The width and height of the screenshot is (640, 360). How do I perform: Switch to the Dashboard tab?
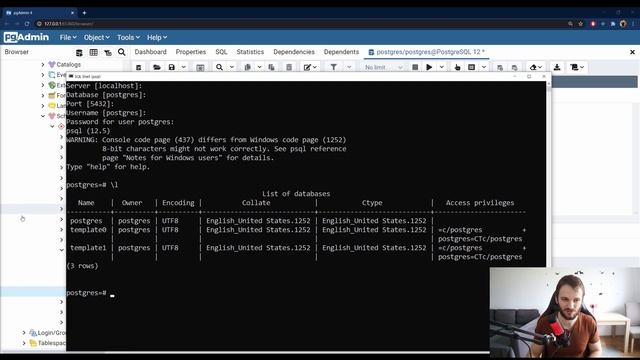[x=151, y=52]
